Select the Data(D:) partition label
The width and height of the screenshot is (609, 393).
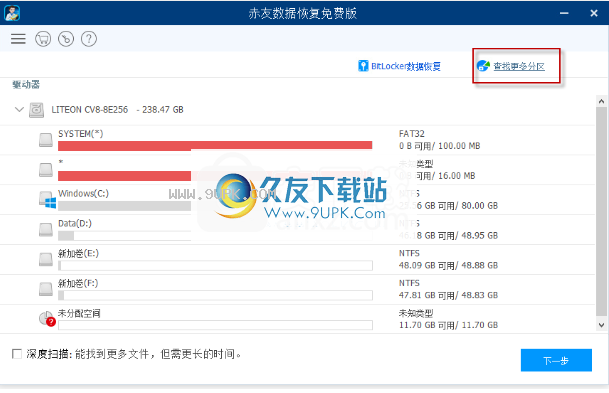[x=75, y=224]
